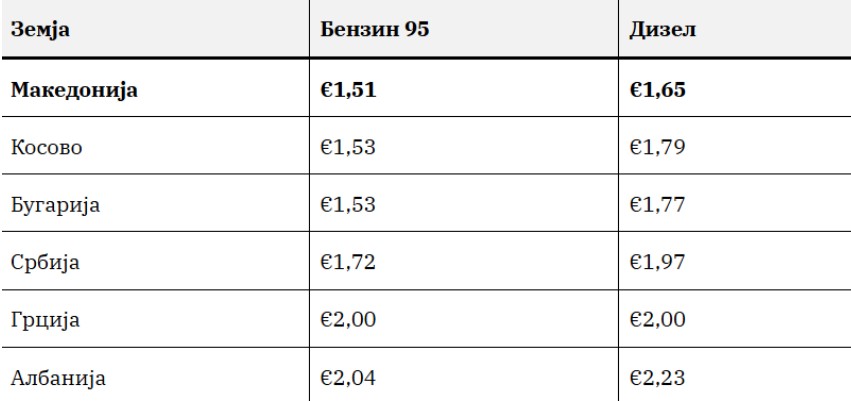The width and height of the screenshot is (851, 401).
Task: Select the Косово country cell
Action: pyautogui.click(x=47, y=147)
